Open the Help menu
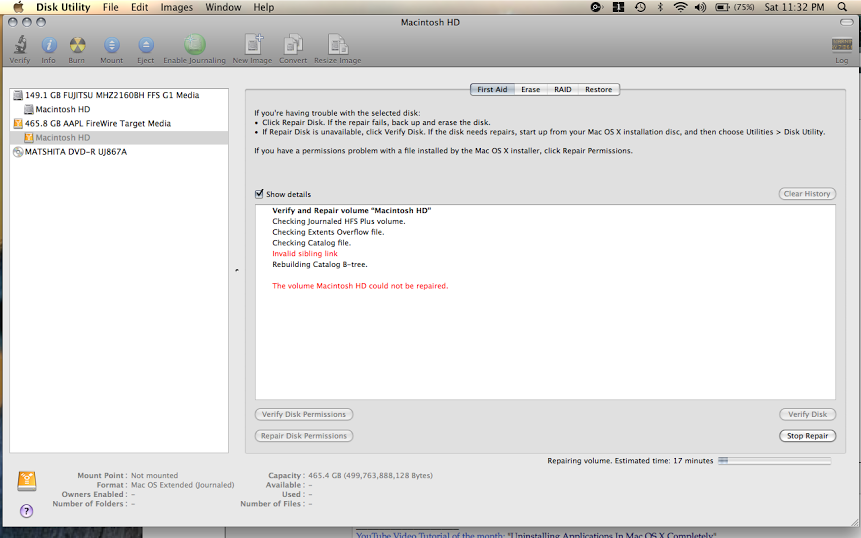The height and width of the screenshot is (538, 861). click(x=264, y=7)
